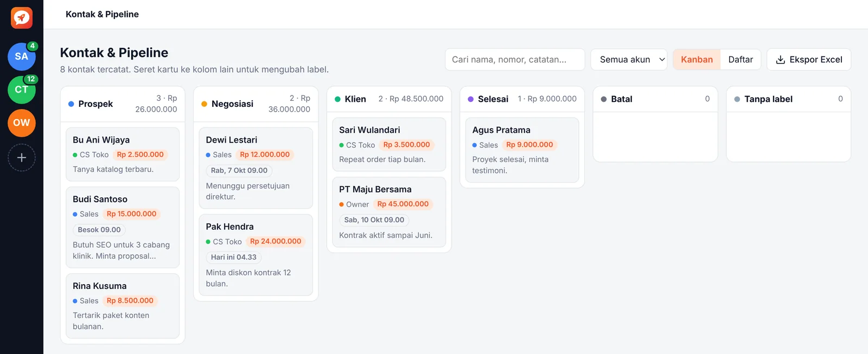Click the Prospek column header
This screenshot has height=354, width=868.
(123, 104)
